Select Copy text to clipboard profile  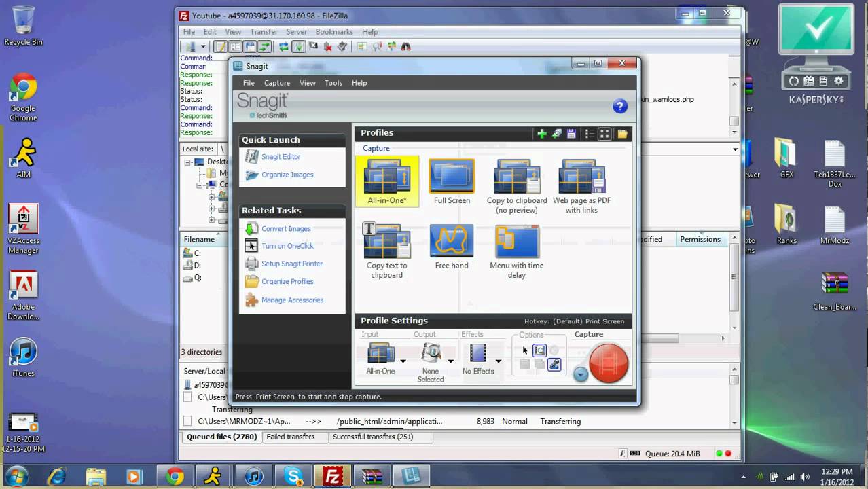click(386, 250)
